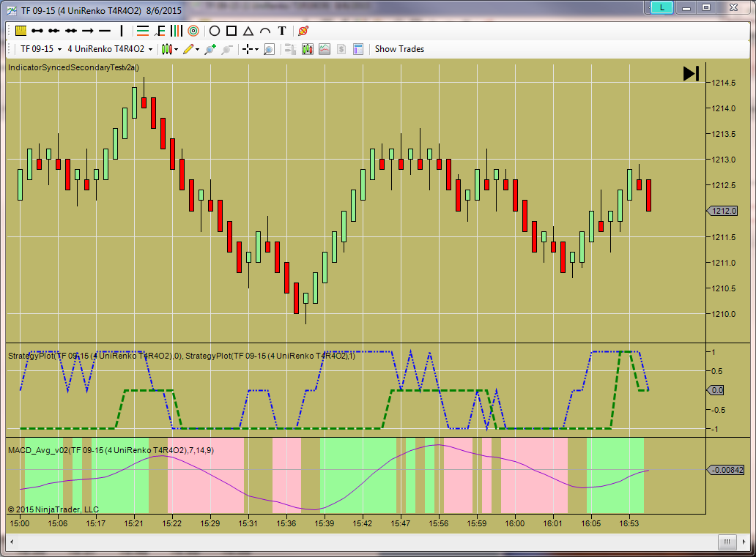This screenshot has width=756, height=557.
Task: Expand the crosshair cursor dropdown arrow
Action: [256, 49]
